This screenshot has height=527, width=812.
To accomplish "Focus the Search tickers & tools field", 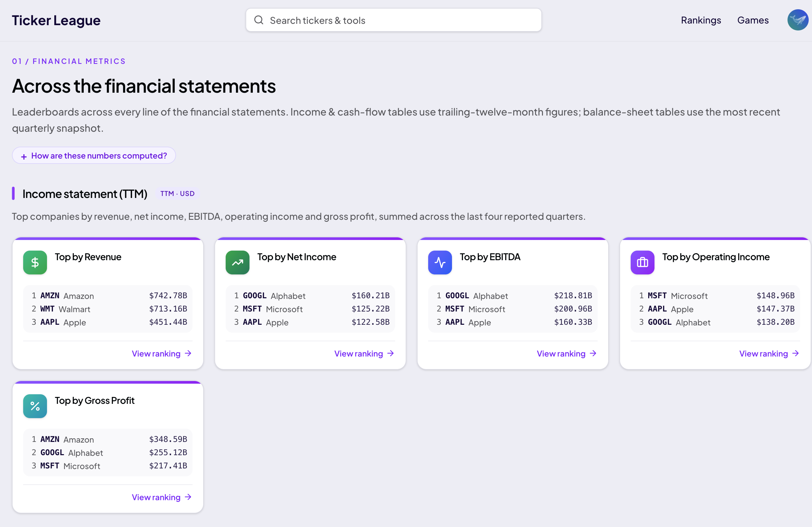I will tap(393, 20).
